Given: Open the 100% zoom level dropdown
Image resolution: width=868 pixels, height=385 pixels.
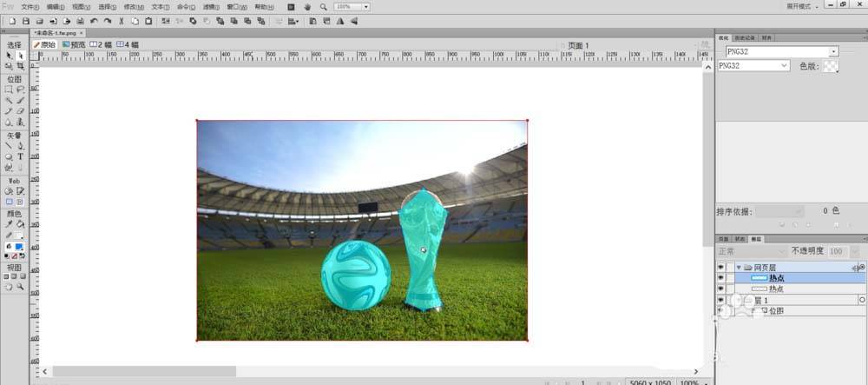Looking at the screenshot, I should coord(365,6).
